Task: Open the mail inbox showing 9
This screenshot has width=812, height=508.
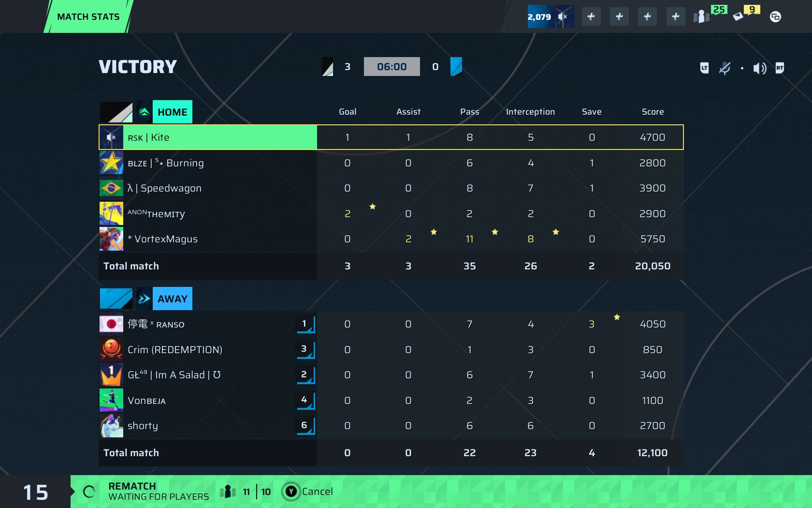Action: click(746, 14)
